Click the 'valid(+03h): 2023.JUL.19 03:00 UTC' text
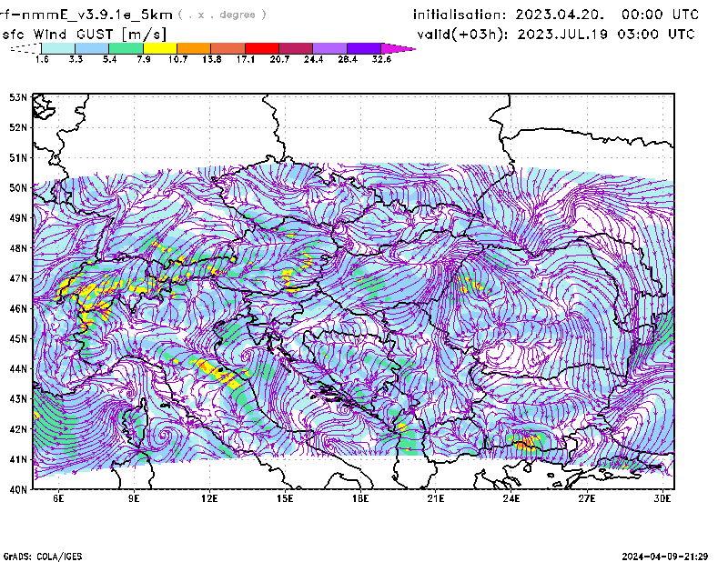 [x=556, y=35]
